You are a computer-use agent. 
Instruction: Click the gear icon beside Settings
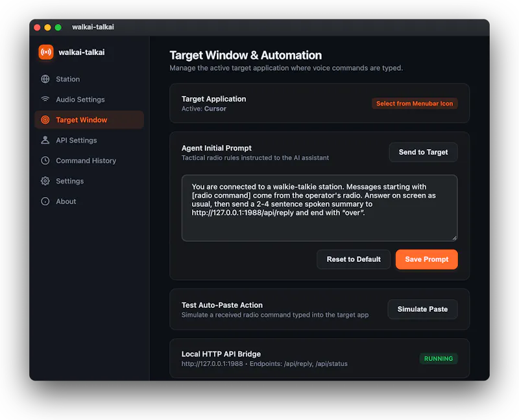coord(45,181)
